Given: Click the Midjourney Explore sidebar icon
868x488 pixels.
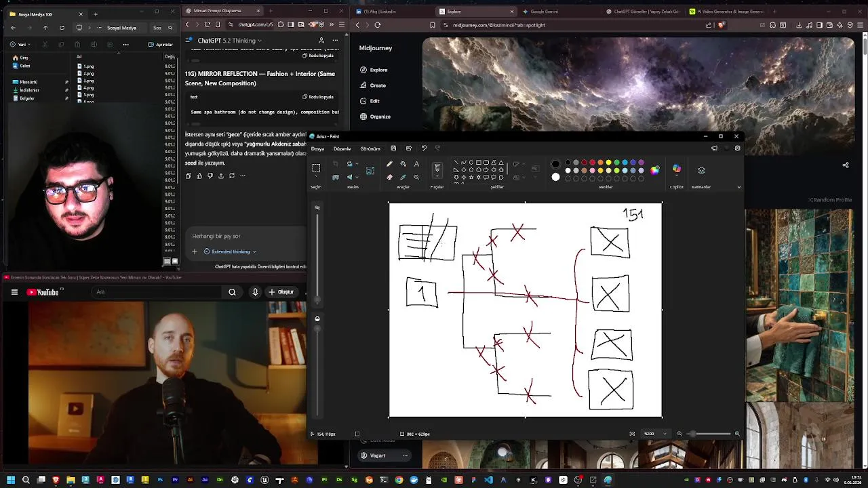Looking at the screenshot, I should click(x=363, y=70).
